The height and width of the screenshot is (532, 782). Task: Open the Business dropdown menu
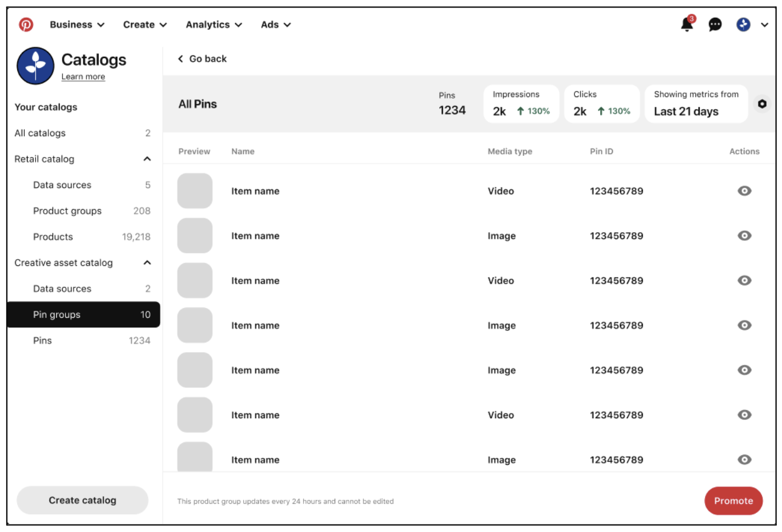[77, 25]
